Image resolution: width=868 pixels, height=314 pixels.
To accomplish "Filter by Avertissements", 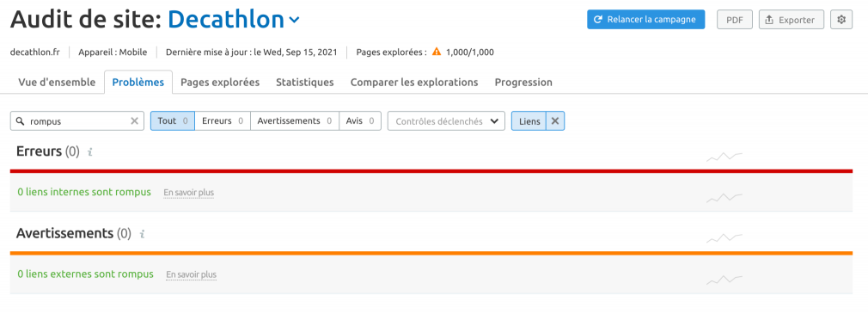I will 295,121.
